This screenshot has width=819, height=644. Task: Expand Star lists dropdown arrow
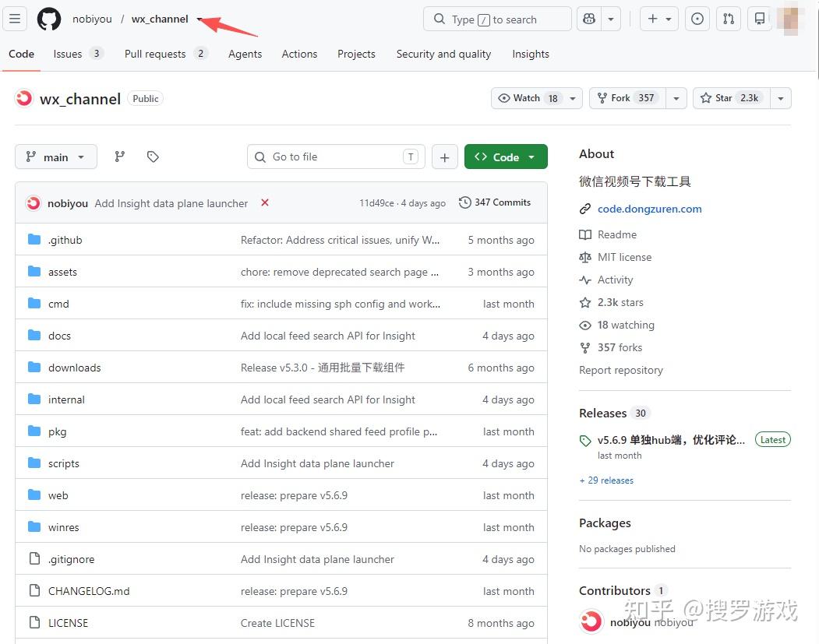[x=780, y=98]
